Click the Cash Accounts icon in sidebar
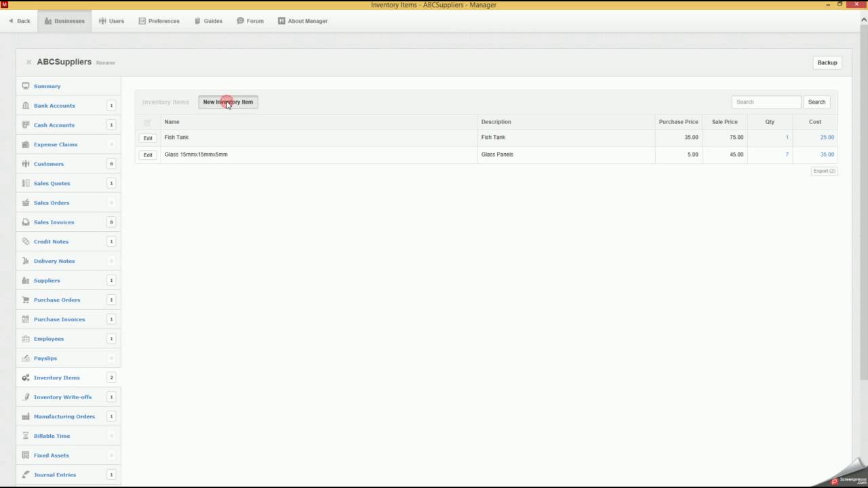 [x=26, y=125]
